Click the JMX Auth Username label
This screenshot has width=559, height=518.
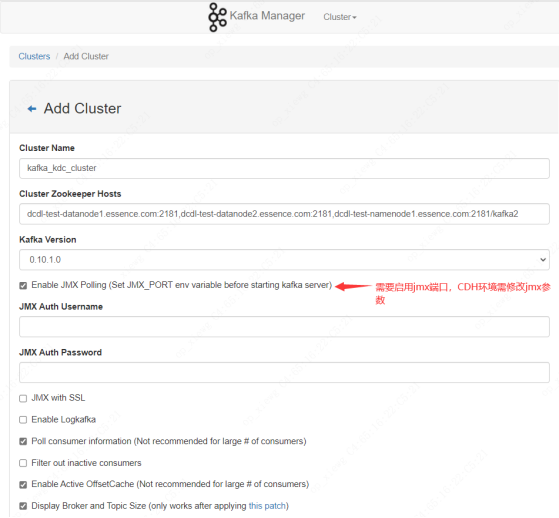(x=61, y=307)
